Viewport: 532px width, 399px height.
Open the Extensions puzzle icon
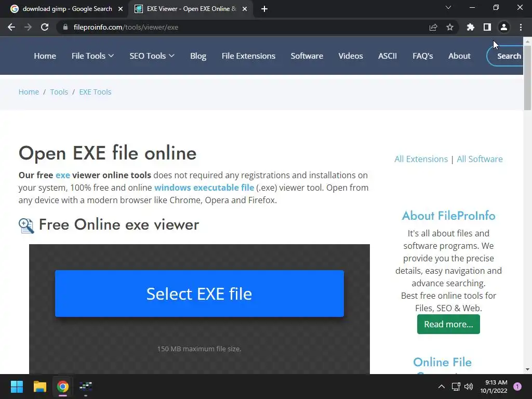(471, 27)
